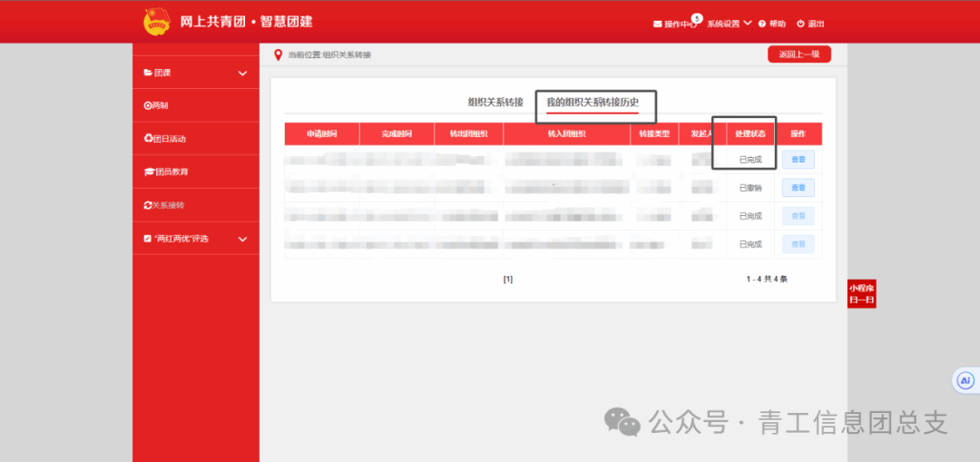The height and width of the screenshot is (462, 980).
Task: Click page number [1] in pagination
Action: click(x=508, y=280)
